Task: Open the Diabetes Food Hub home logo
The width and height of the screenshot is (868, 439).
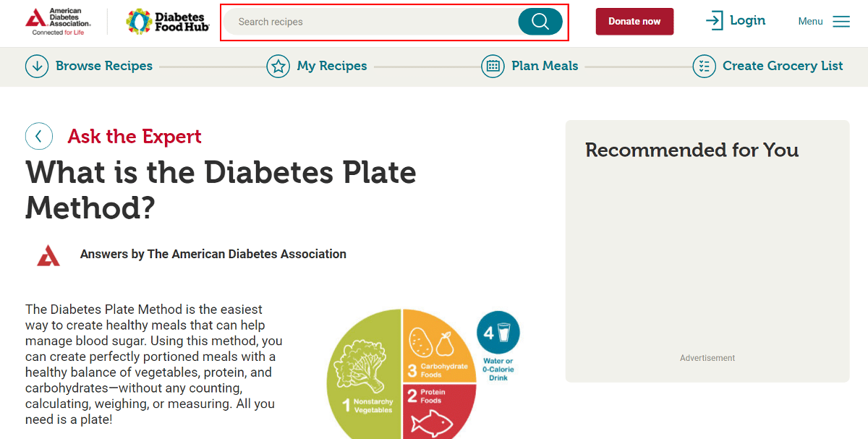Action: (x=168, y=22)
